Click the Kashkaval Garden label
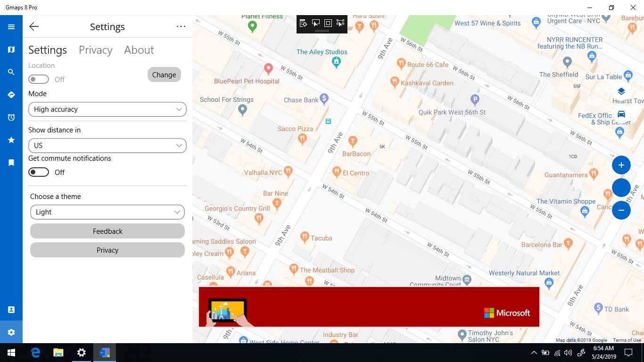The height and width of the screenshot is (362, 644). click(x=427, y=83)
